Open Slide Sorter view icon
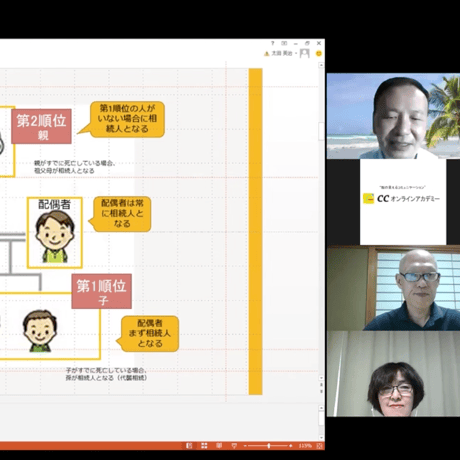The width and height of the screenshot is (460, 460). coord(204,446)
